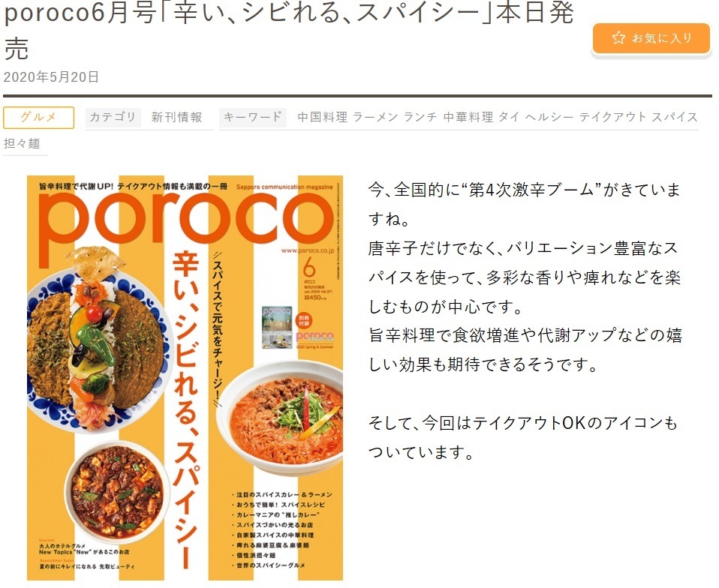Select the ラーメン keyword link

click(x=375, y=117)
